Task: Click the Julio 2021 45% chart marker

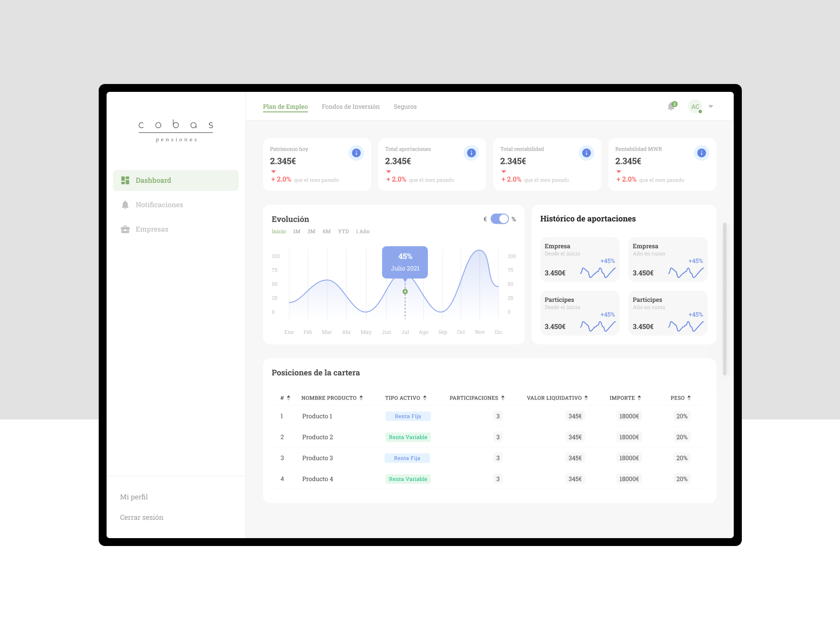Action: coord(405,262)
